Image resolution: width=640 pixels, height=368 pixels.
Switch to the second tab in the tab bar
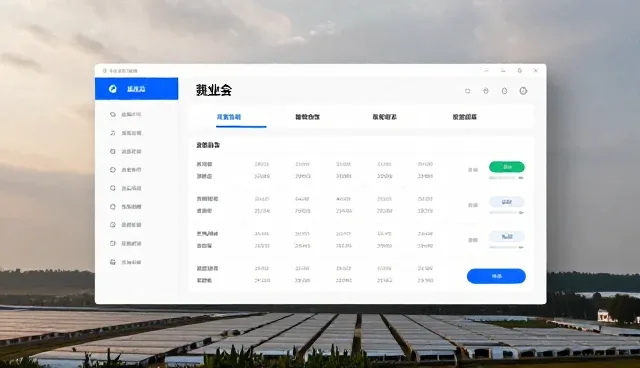(x=307, y=117)
